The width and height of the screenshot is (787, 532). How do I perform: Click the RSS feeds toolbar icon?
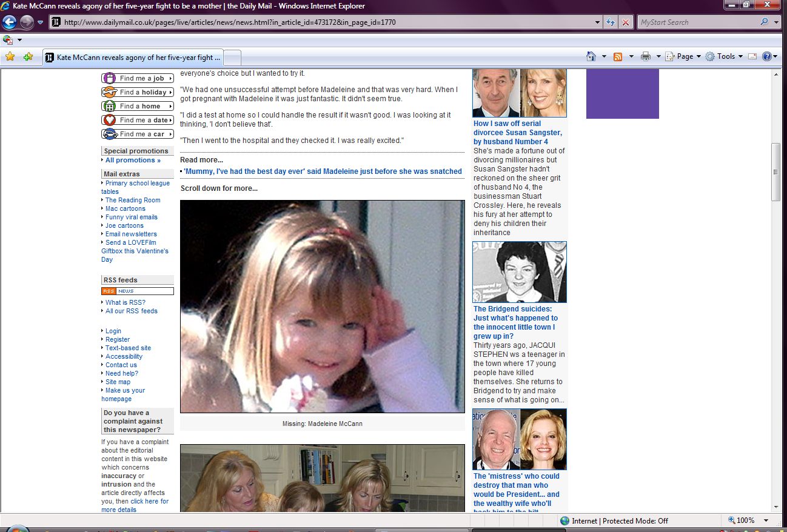(618, 56)
